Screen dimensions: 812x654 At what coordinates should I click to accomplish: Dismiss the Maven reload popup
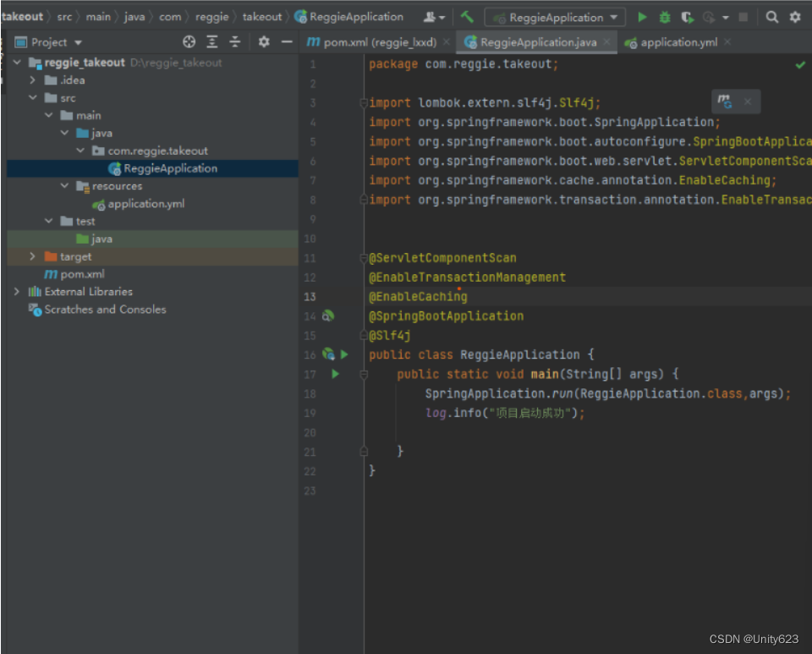[747, 102]
